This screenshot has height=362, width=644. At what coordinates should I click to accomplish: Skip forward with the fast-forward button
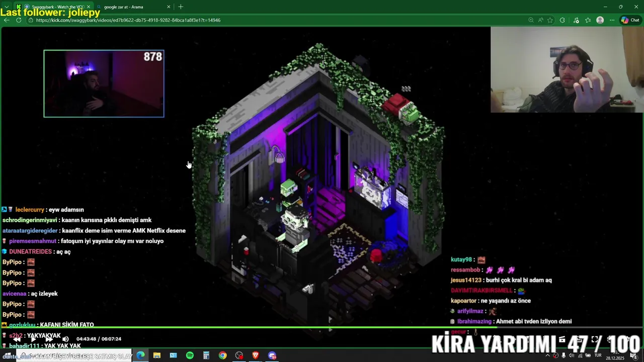click(x=49, y=339)
